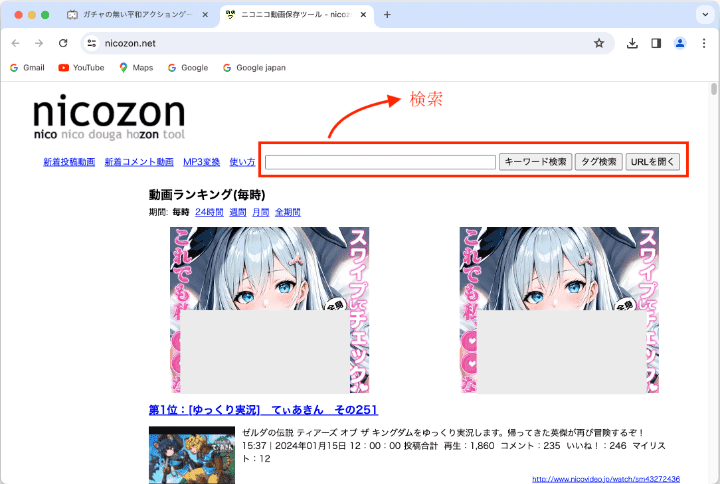
Task: Open the Maps bookmark
Action: (136, 68)
